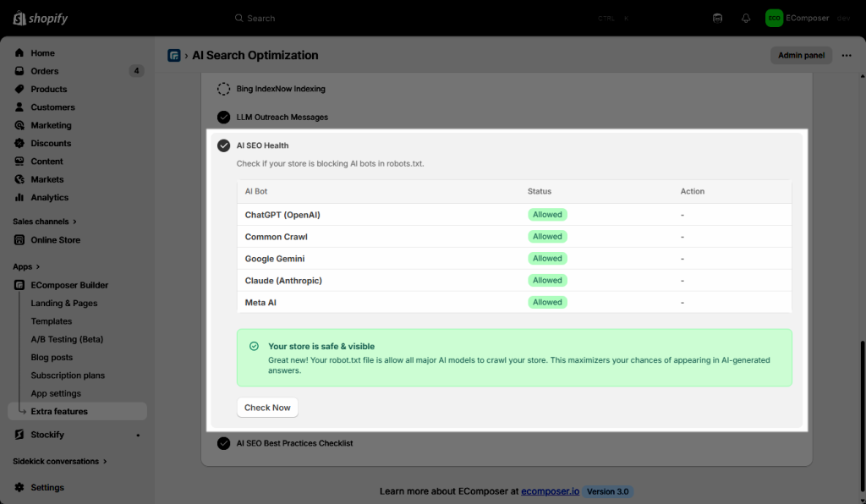This screenshot has height=504, width=866.
Task: Expand the Apps section chevron
Action: (38, 267)
